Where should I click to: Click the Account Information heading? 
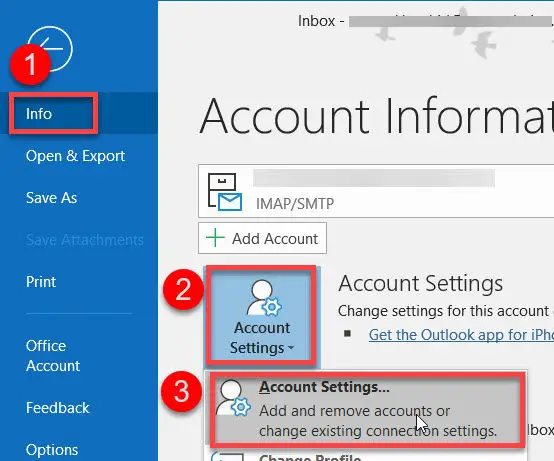[377, 116]
